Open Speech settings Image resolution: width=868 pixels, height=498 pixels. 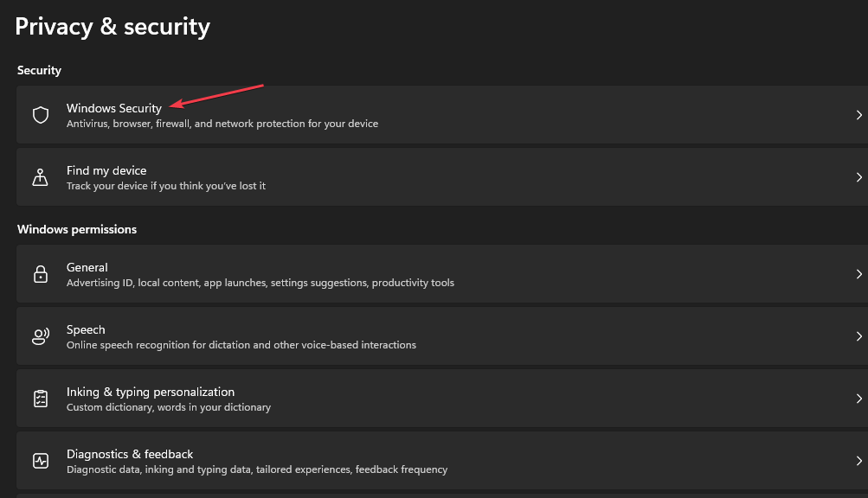click(346, 335)
